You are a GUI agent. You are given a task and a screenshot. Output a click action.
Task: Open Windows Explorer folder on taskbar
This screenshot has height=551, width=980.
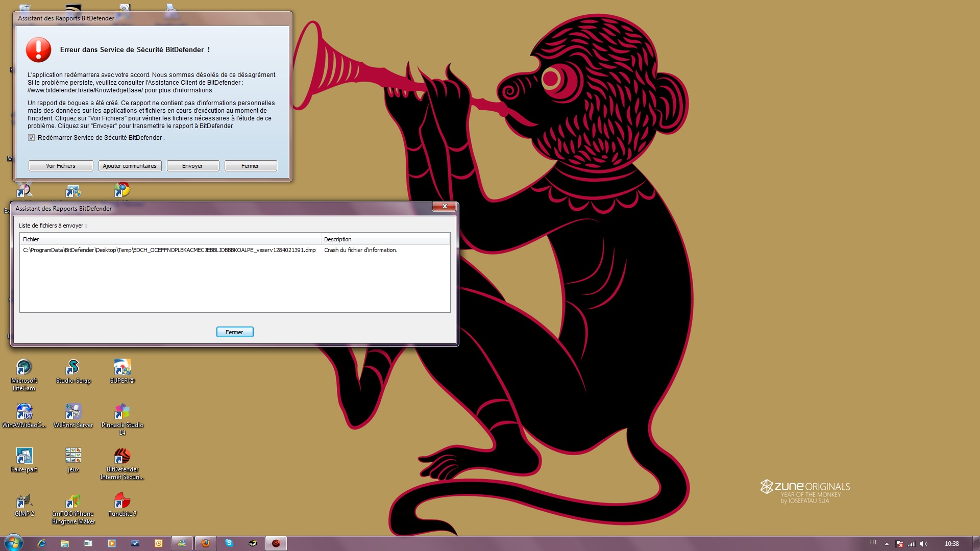65,543
